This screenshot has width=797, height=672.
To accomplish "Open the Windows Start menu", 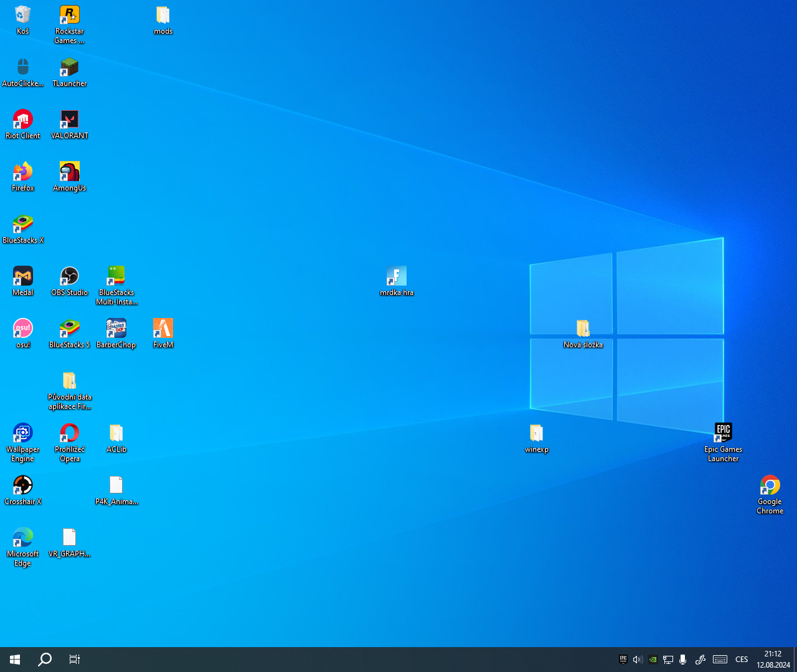I will [15, 660].
